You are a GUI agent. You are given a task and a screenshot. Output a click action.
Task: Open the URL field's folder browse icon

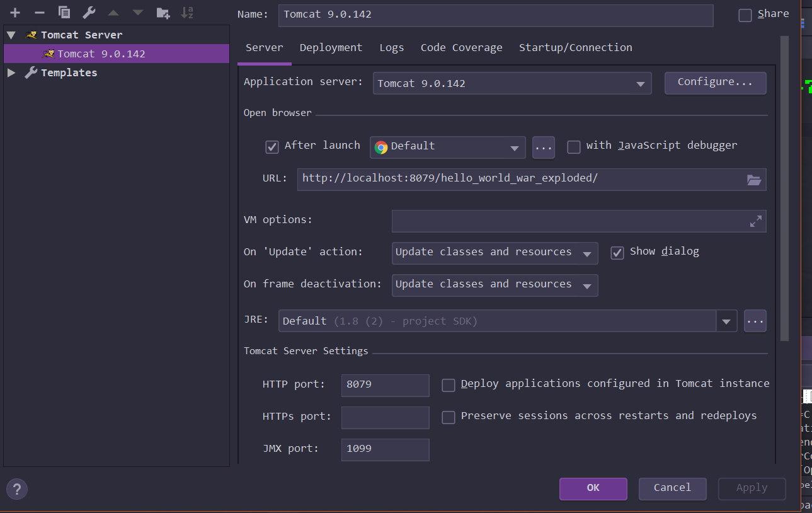pos(754,180)
